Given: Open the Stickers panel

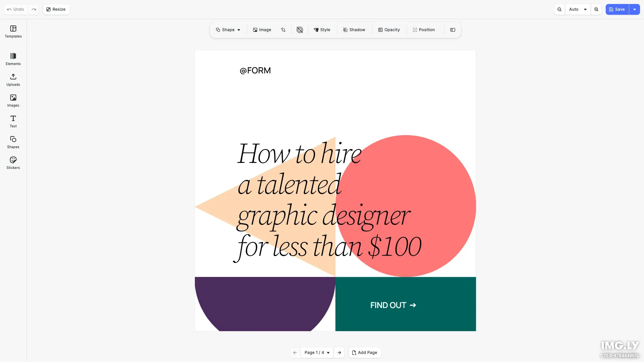Looking at the screenshot, I should tap(13, 163).
